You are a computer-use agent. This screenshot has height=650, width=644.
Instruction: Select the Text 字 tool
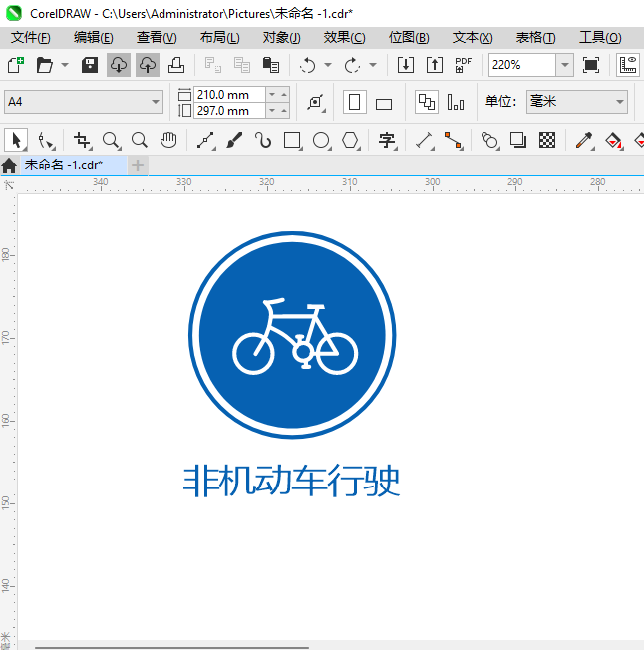[387, 141]
